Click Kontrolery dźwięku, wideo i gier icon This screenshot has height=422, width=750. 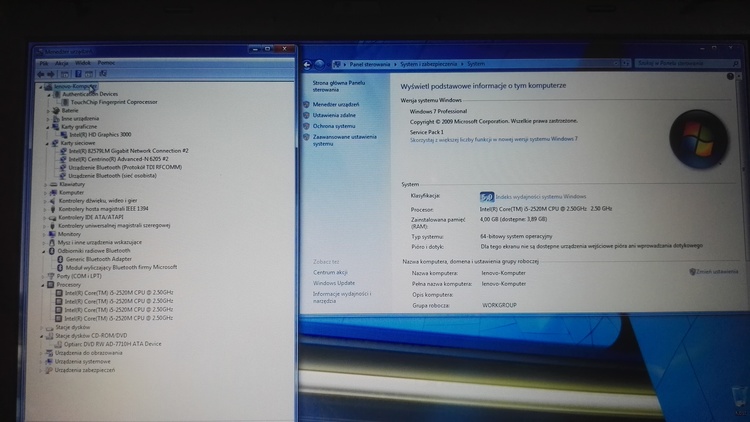[53, 201]
